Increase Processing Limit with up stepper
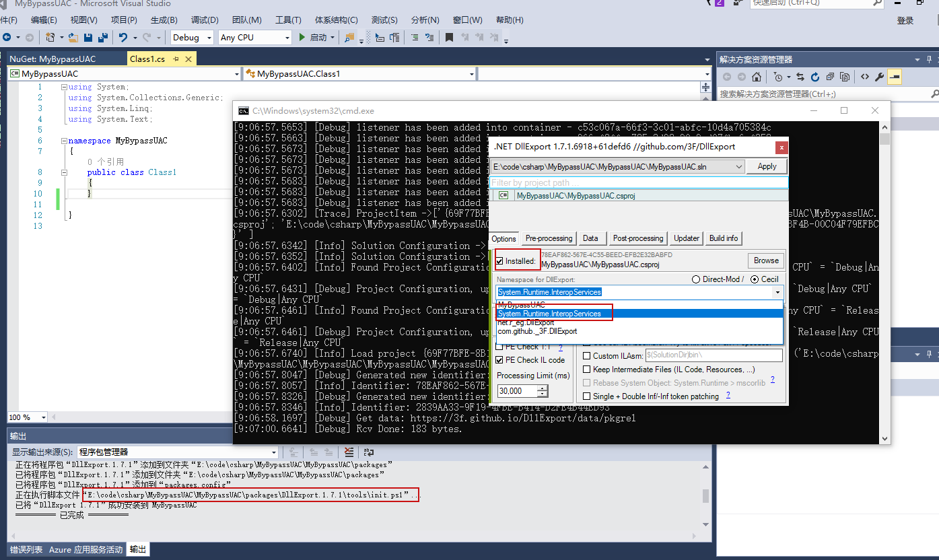 point(543,388)
